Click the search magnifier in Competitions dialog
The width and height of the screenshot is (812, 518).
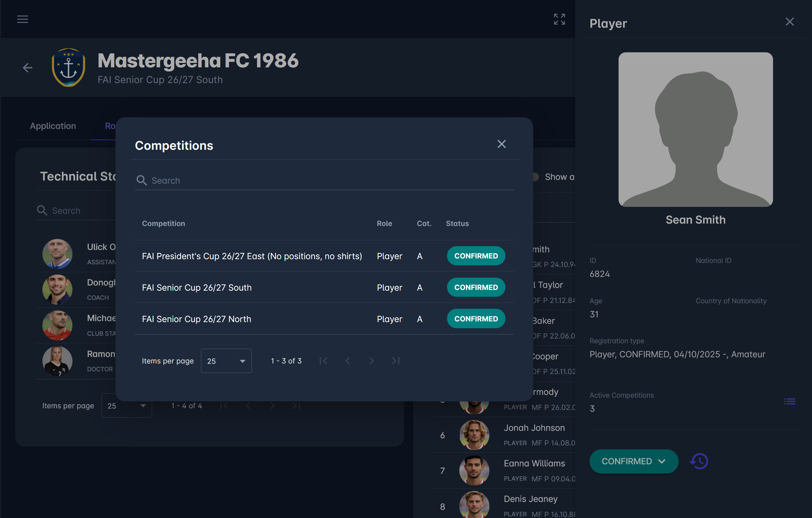[141, 180]
